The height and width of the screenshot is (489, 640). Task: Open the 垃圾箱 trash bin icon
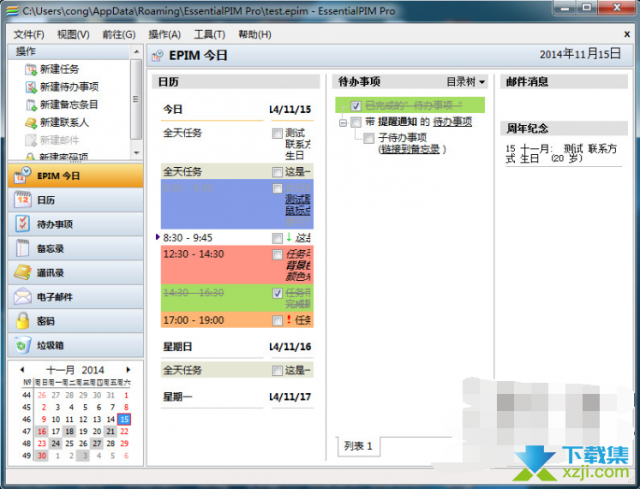pyautogui.click(x=22, y=345)
